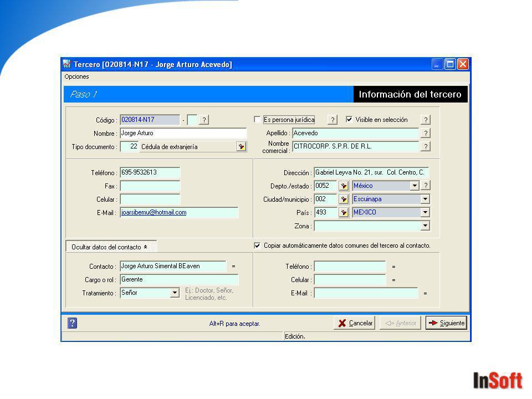Open the País lookup picker icon
Image resolution: width=532 pixels, height=399 pixels.
tap(344, 212)
